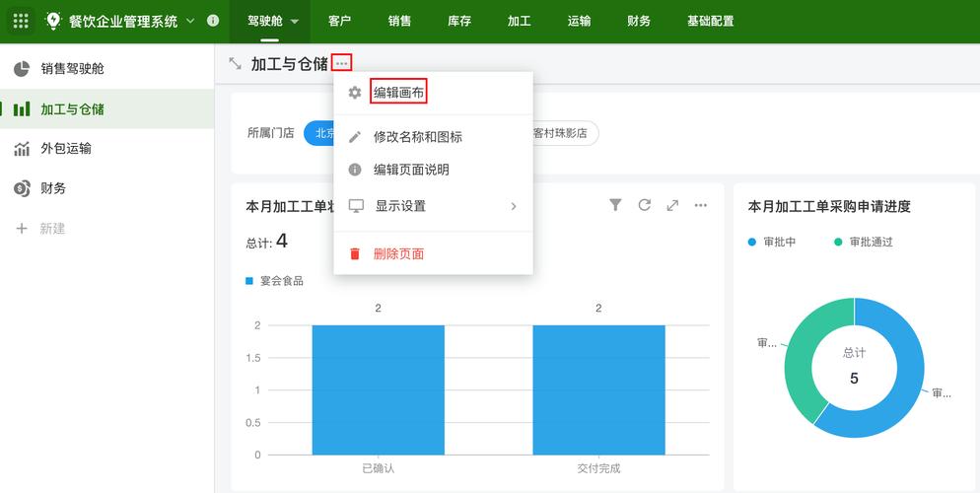Viewport: 980px width, 493px height.
Task: Click the 交付完成 bar in chart
Action: [x=598, y=389]
